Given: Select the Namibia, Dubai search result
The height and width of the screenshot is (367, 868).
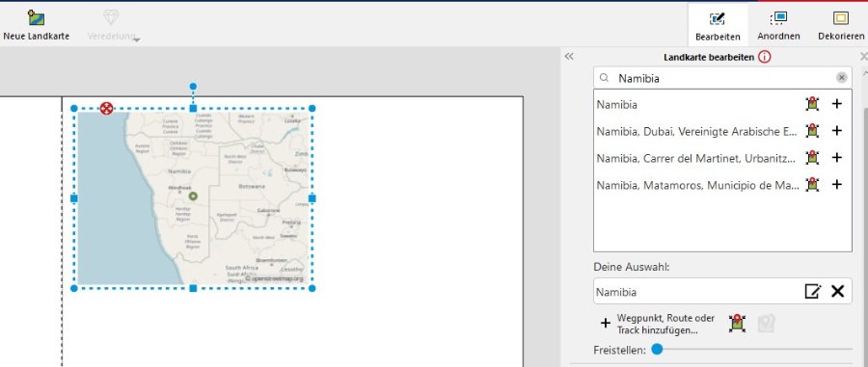Looking at the screenshot, I should (x=697, y=131).
